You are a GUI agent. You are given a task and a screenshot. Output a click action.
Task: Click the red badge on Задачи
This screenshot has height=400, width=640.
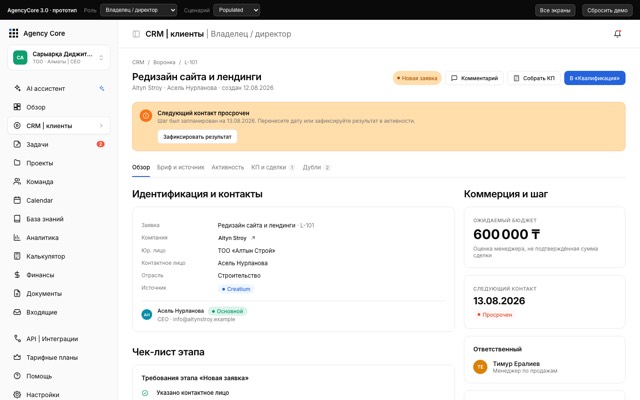100,144
